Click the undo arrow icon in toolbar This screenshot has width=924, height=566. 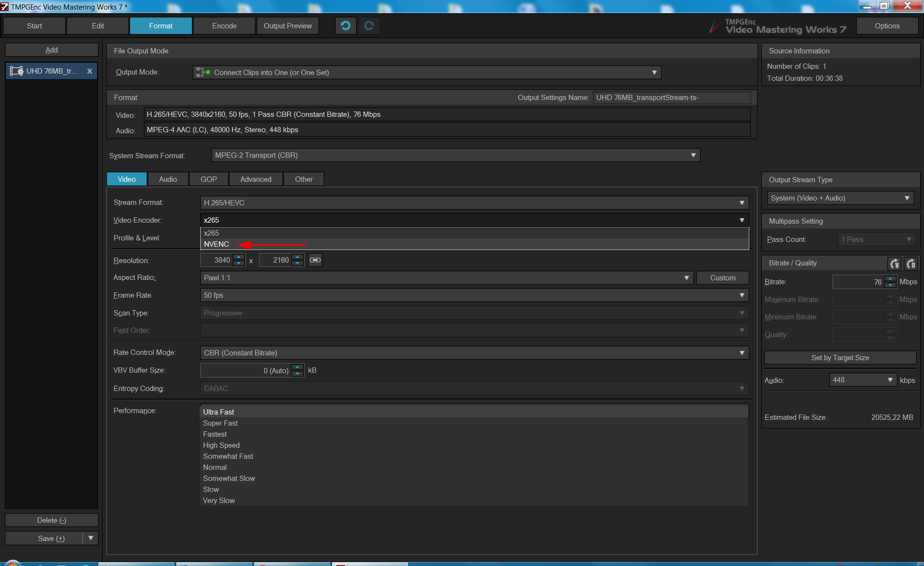coord(346,26)
